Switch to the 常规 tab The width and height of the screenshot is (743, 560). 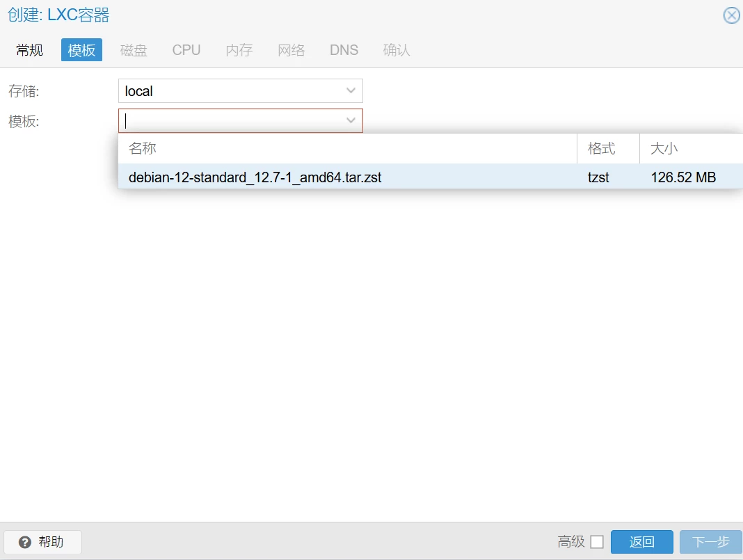click(x=30, y=50)
